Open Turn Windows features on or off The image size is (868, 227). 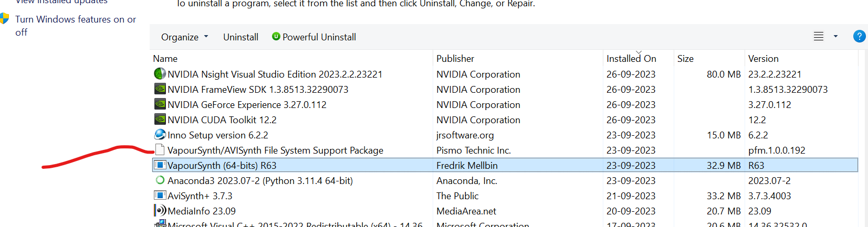pyautogui.click(x=75, y=26)
